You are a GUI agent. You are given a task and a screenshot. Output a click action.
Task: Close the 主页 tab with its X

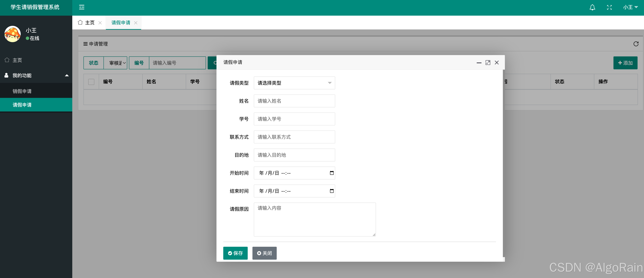pyautogui.click(x=100, y=23)
